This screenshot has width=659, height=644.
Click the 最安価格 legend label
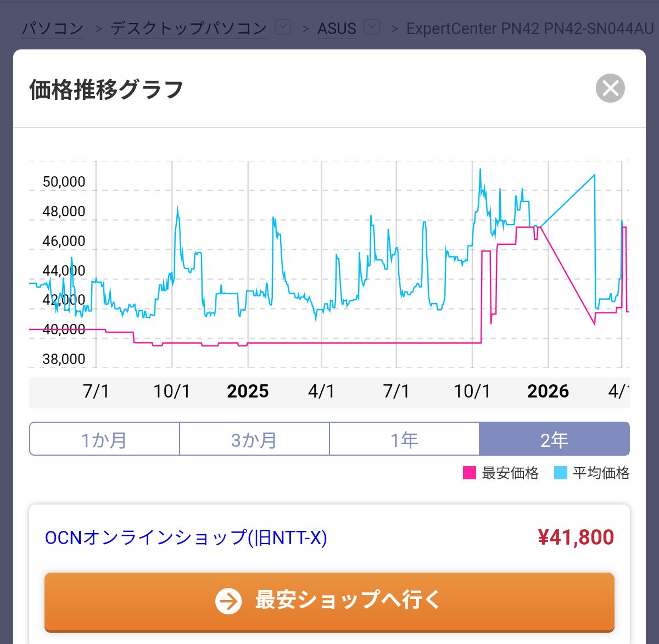pos(510,473)
